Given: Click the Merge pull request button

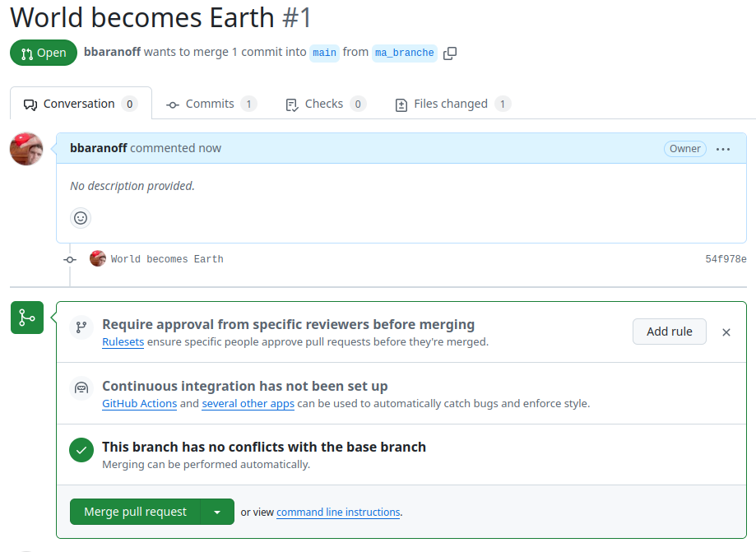Looking at the screenshot, I should point(135,512).
